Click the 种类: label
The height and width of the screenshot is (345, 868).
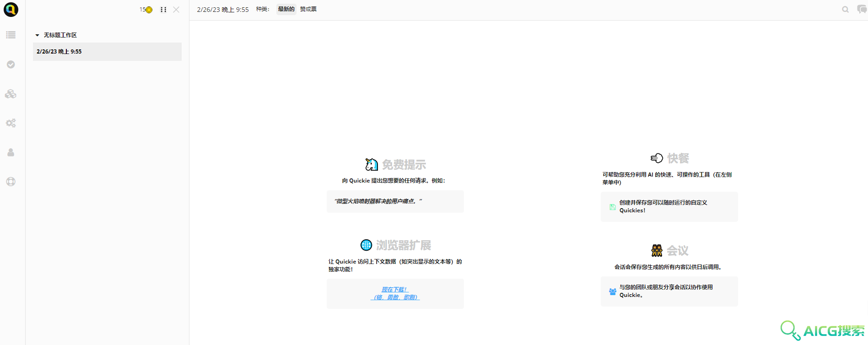point(263,9)
